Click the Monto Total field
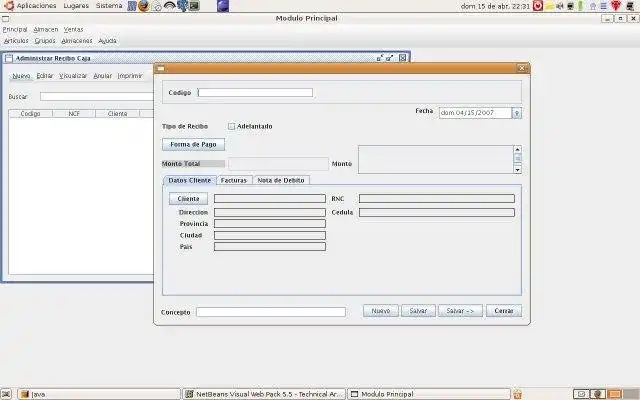This screenshot has width=640, height=400. coord(278,164)
